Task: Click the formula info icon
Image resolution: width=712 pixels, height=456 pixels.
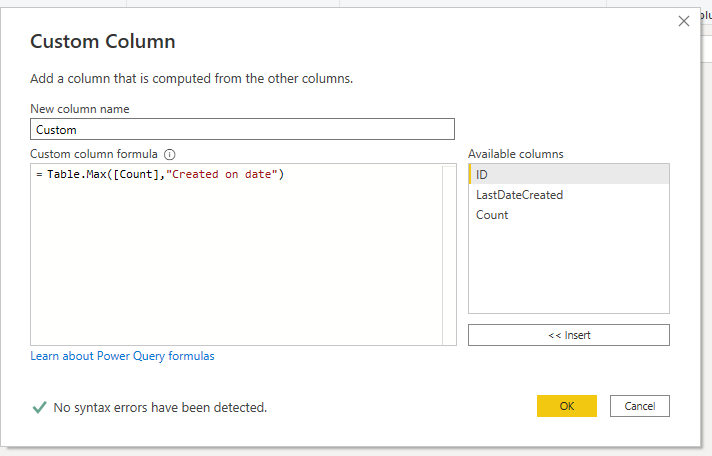Action: pos(169,155)
